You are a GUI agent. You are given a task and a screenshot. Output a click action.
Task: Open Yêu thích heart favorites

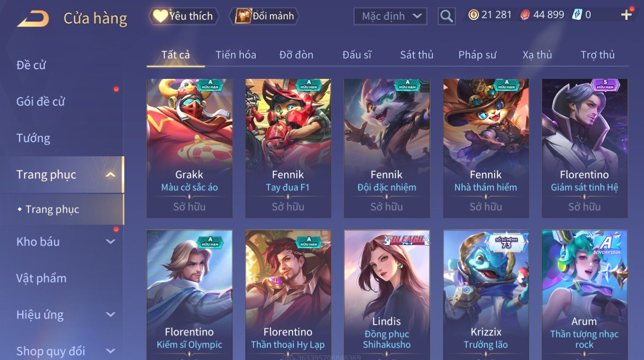[184, 16]
